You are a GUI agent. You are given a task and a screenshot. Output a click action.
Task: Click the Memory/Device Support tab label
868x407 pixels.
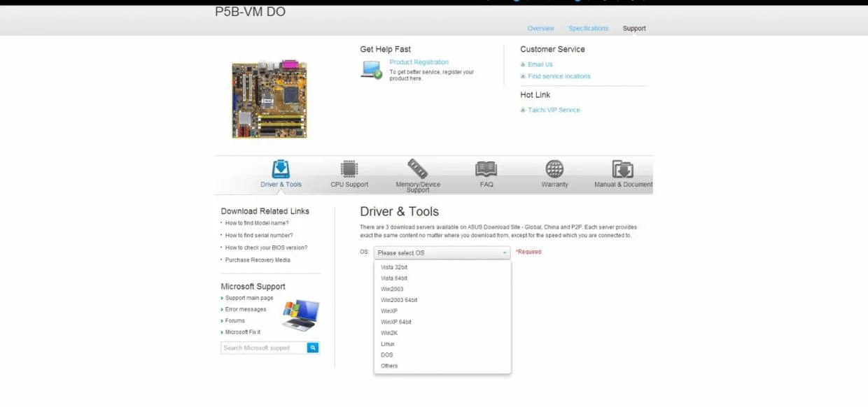click(418, 187)
